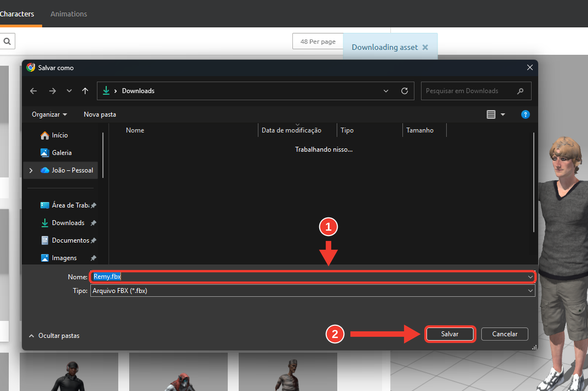The image size is (588, 391).
Task: Click the pin icon beside Imagens
Action: coord(94,258)
